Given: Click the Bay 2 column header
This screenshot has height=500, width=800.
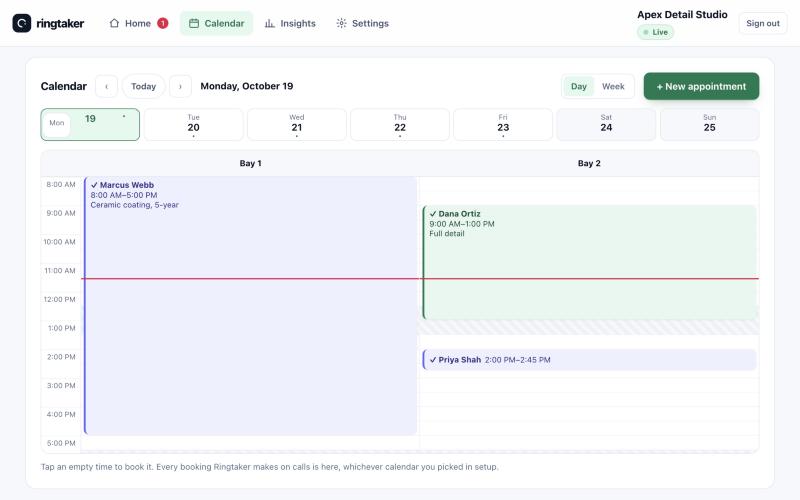Looking at the screenshot, I should point(589,163).
